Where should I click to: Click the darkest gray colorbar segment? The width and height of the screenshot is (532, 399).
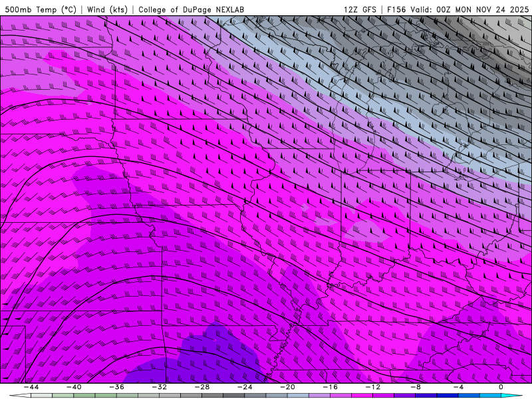tap(234, 396)
